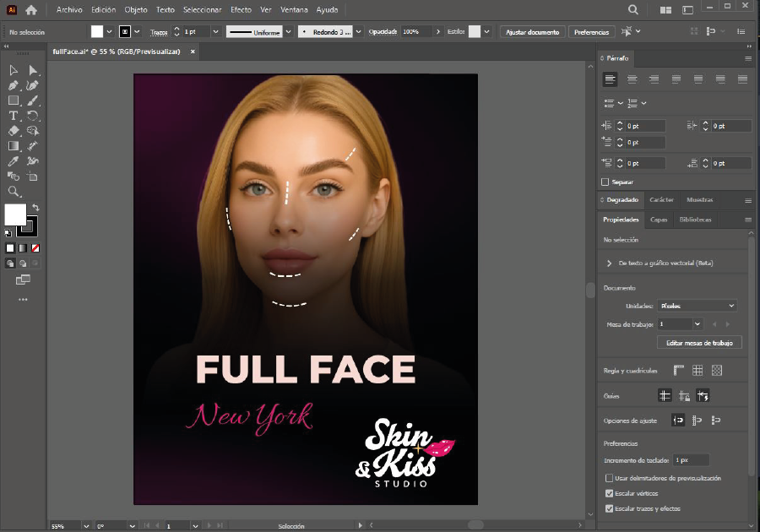760x532 pixels.
Task: Select the Direct Selection tool
Action: tap(33, 71)
